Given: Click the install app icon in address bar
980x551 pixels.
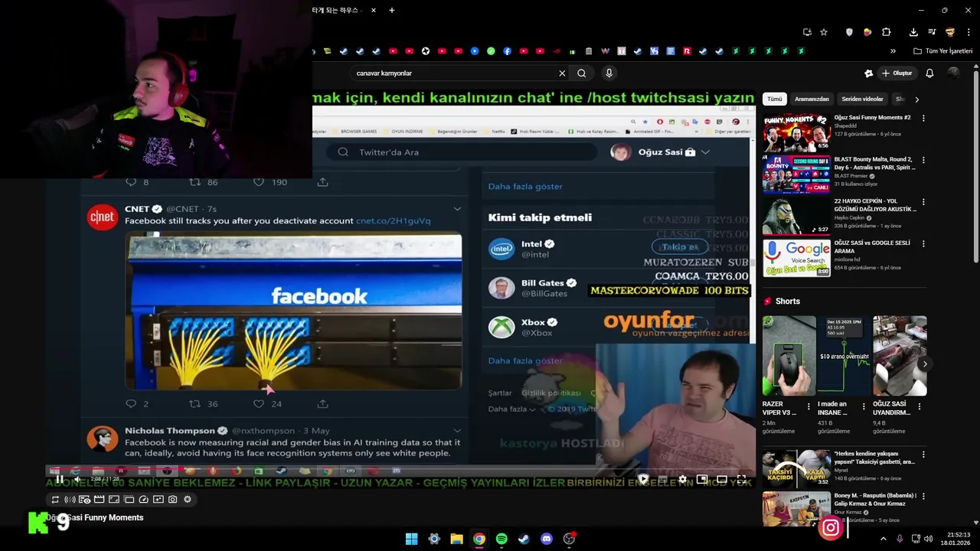Looking at the screenshot, I should click(807, 32).
